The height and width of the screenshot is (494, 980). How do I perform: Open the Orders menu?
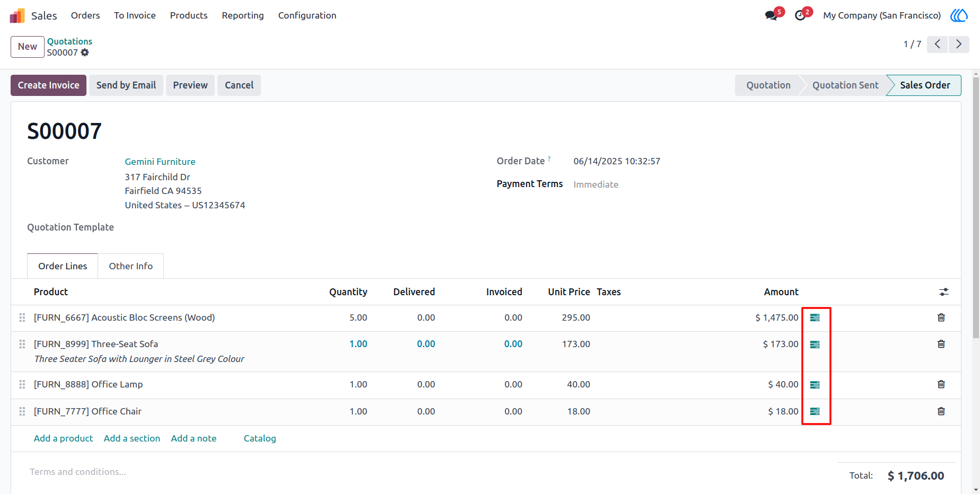tap(85, 15)
